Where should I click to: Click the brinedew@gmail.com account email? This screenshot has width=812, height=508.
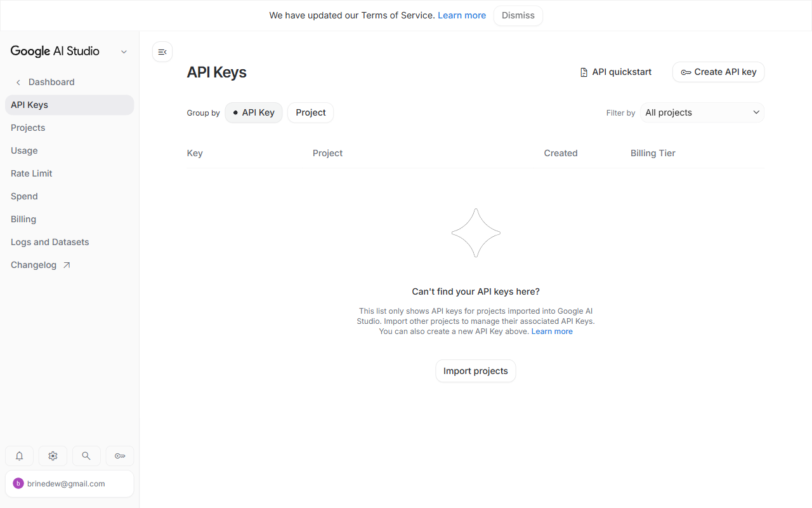tap(66, 484)
